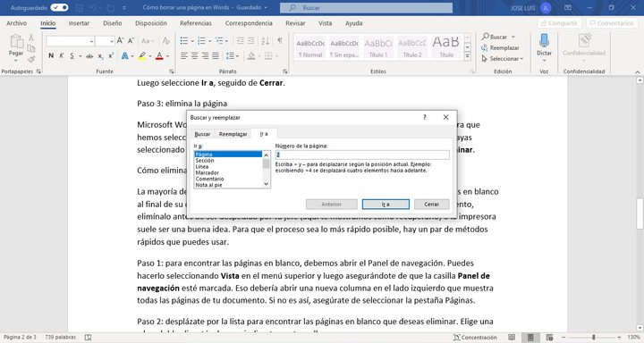Click the dialog help question mark
The width and height of the screenshot is (644, 343).
coord(425,117)
